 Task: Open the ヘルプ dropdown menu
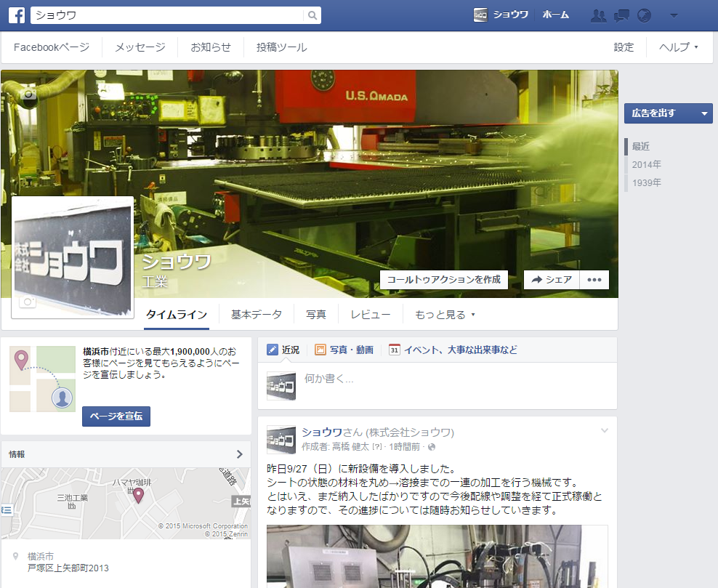678,47
